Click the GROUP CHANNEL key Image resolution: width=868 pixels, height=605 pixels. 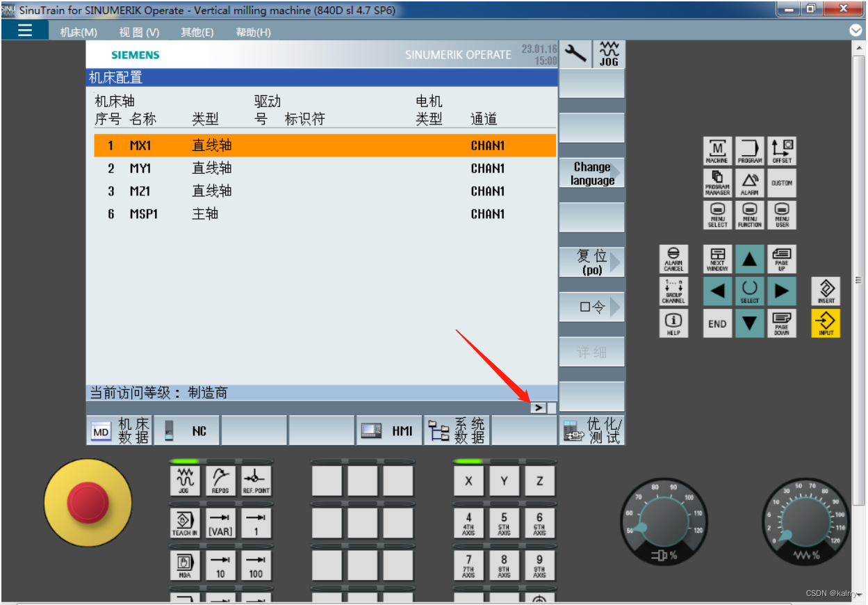point(673,291)
